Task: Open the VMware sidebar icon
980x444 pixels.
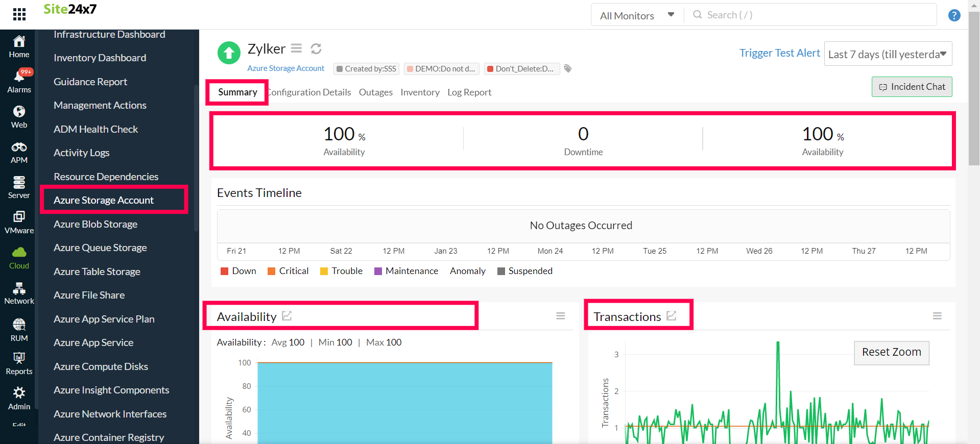Action: click(x=19, y=217)
